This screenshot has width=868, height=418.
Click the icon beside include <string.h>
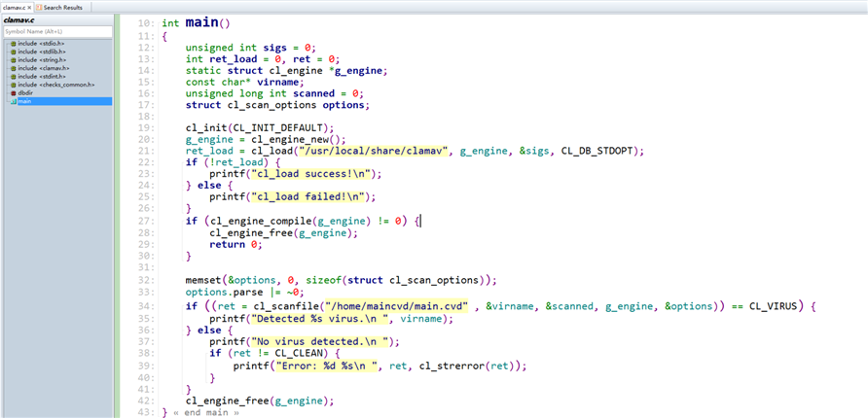(x=14, y=59)
